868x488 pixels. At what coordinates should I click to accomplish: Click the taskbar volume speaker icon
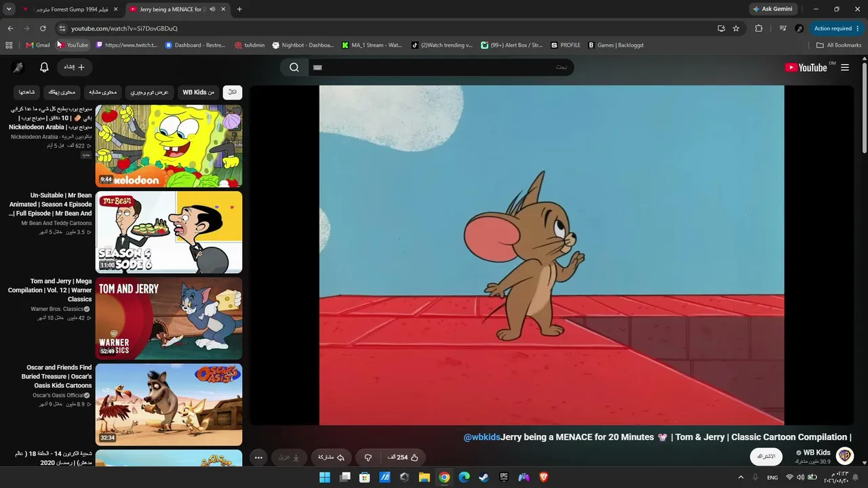801,477
